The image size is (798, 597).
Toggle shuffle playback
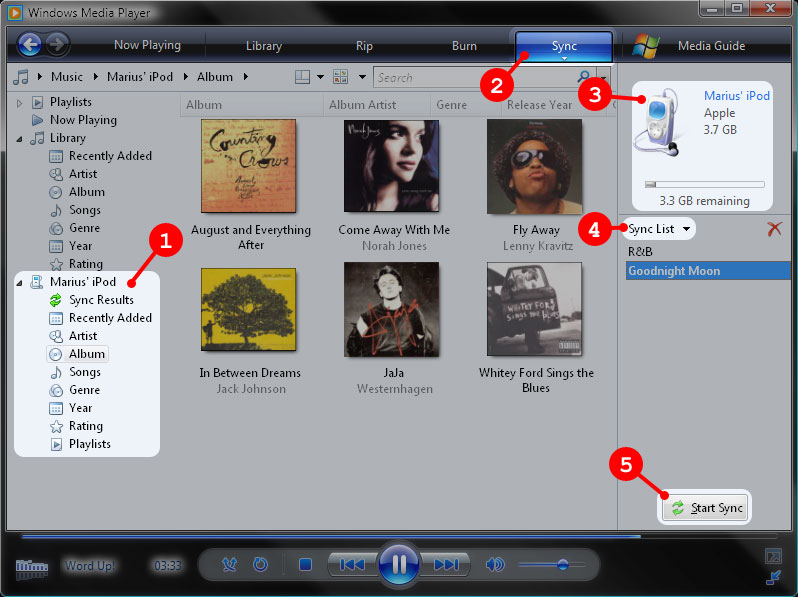(230, 564)
